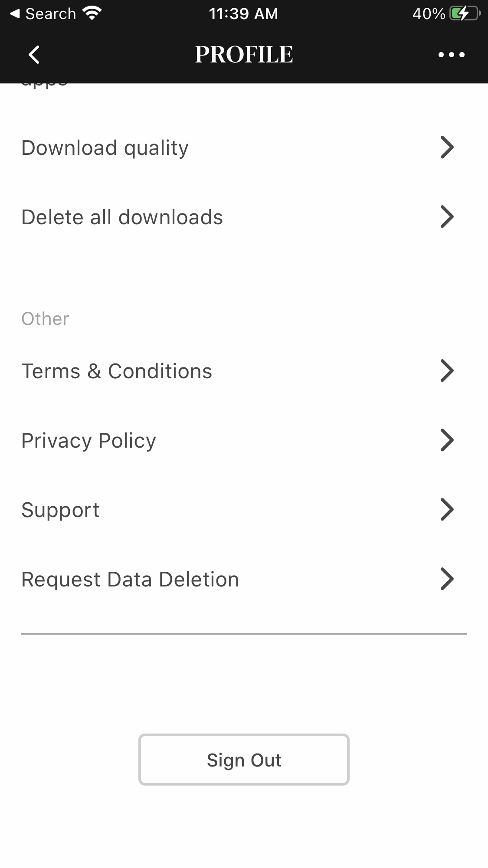Image resolution: width=488 pixels, height=868 pixels.
Task: Choose Request Data Deletion
Action: [x=130, y=580]
